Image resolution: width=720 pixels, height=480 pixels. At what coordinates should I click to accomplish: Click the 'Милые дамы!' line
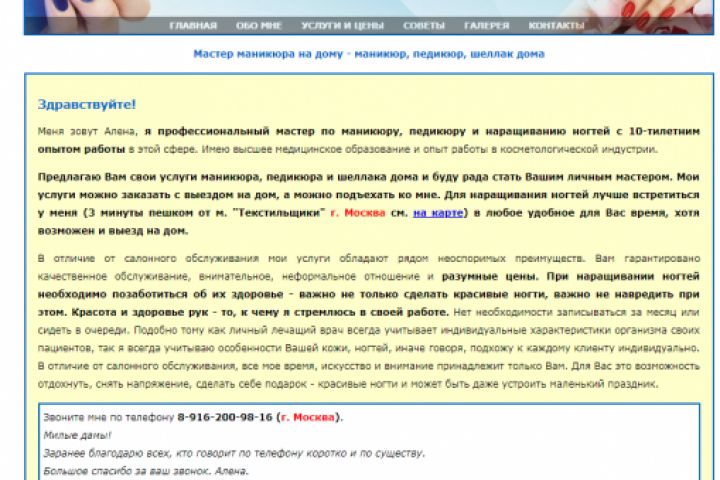click(x=77, y=435)
